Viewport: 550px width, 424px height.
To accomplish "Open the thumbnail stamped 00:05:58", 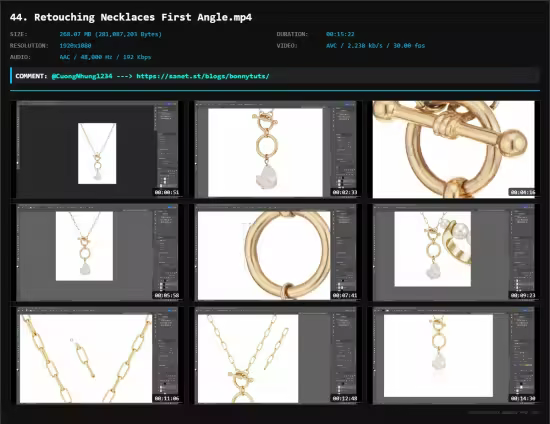I will [x=98, y=253].
